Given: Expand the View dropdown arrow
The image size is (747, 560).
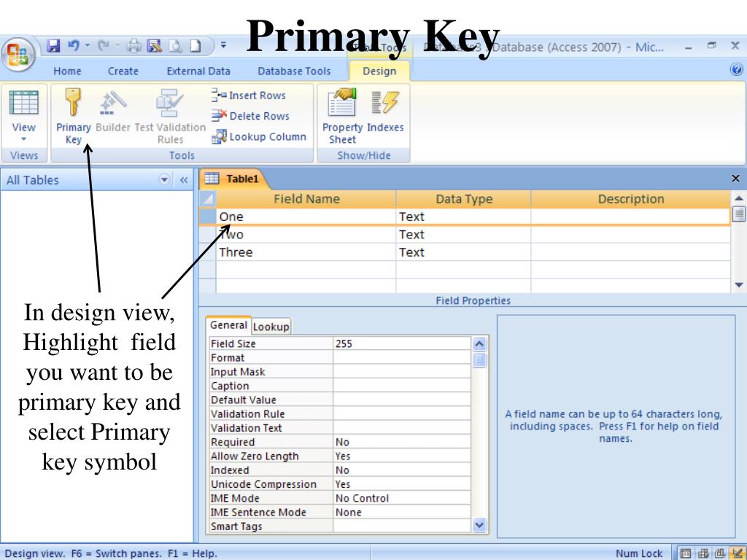Looking at the screenshot, I should (x=24, y=139).
